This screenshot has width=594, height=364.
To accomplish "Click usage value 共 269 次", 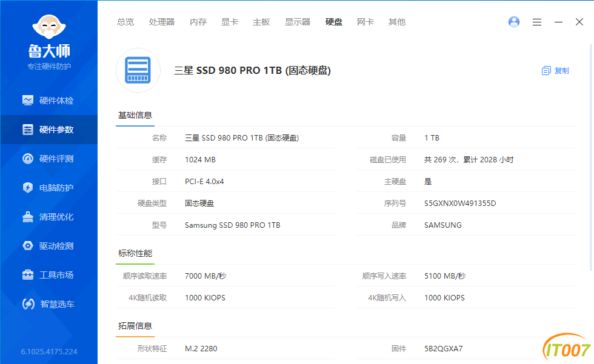I will pos(469,160).
